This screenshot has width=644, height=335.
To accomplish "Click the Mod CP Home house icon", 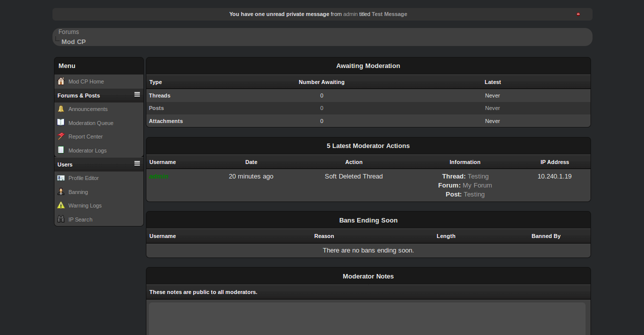I will pos(61,81).
